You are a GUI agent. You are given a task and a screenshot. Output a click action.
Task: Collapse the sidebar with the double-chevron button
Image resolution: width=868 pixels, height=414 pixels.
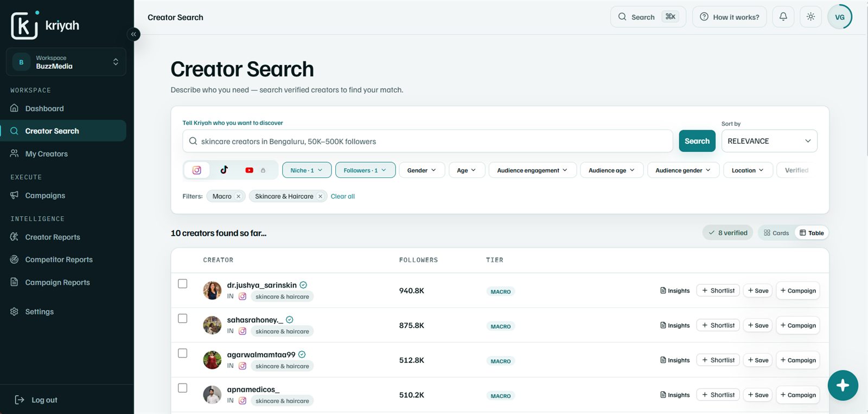pos(133,34)
